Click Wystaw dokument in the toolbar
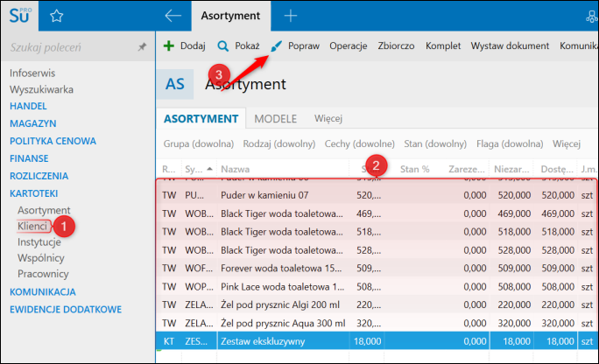Image resolution: width=599 pixels, height=364 pixels. pos(509,45)
